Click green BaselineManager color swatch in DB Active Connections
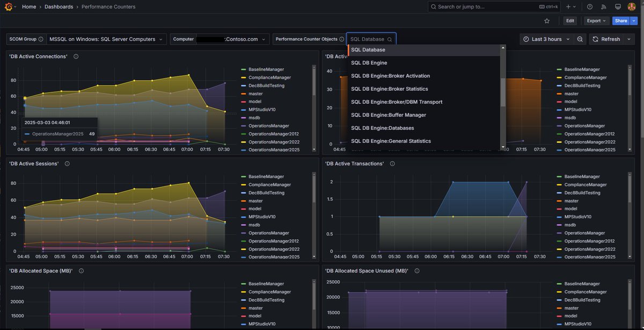644x330 pixels. point(244,69)
